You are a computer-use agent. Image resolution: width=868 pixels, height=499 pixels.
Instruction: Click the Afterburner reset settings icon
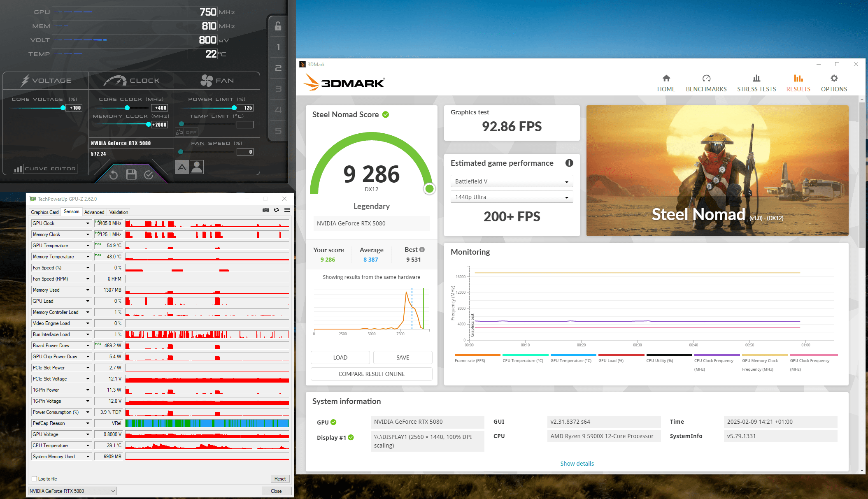point(114,175)
